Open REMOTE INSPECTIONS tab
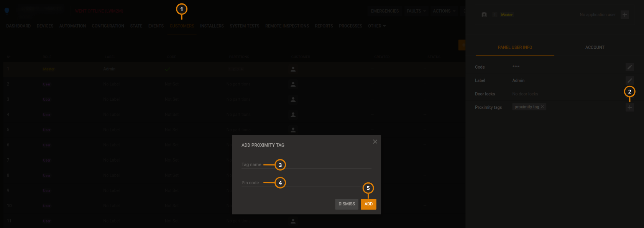This screenshot has width=644, height=228. point(287,26)
